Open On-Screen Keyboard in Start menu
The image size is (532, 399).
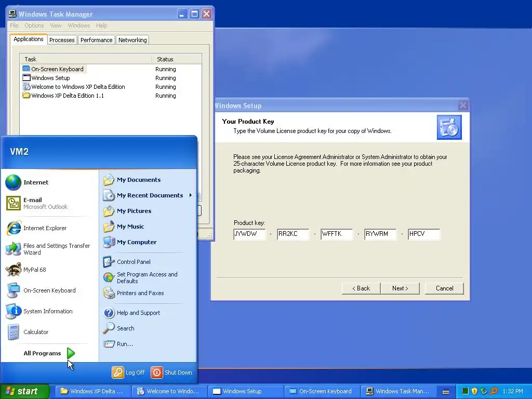click(x=41, y=290)
